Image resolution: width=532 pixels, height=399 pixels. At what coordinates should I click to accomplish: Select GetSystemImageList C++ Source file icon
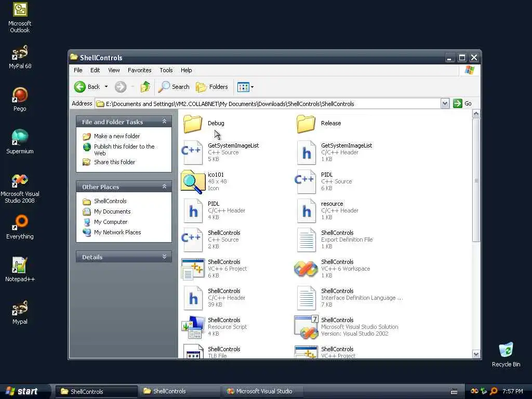click(192, 152)
